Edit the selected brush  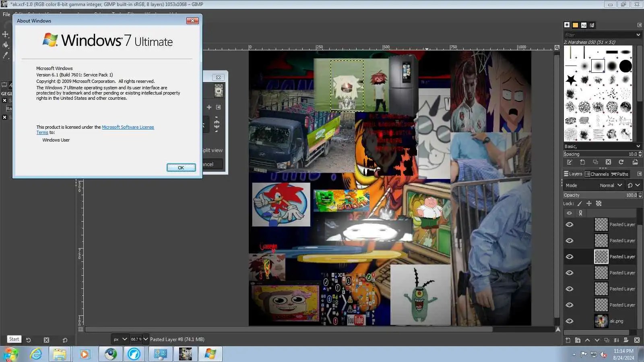click(570, 162)
